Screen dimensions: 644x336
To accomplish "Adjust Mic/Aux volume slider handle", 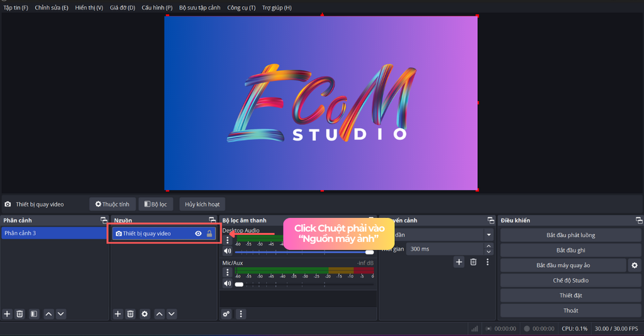I will [x=239, y=285].
